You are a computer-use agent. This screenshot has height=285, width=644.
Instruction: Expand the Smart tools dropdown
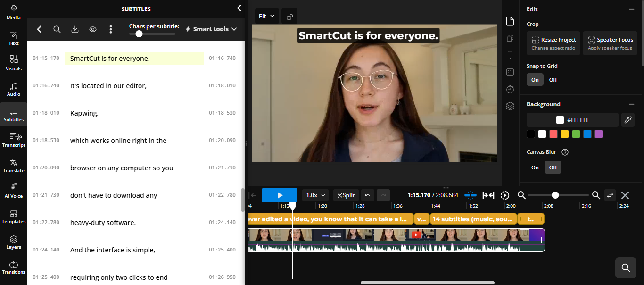tap(211, 29)
